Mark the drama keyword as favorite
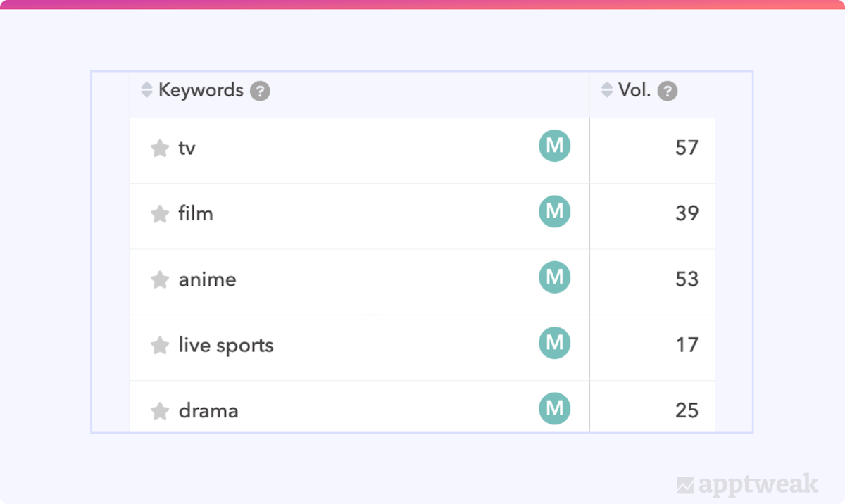845x504 pixels. 160,411
